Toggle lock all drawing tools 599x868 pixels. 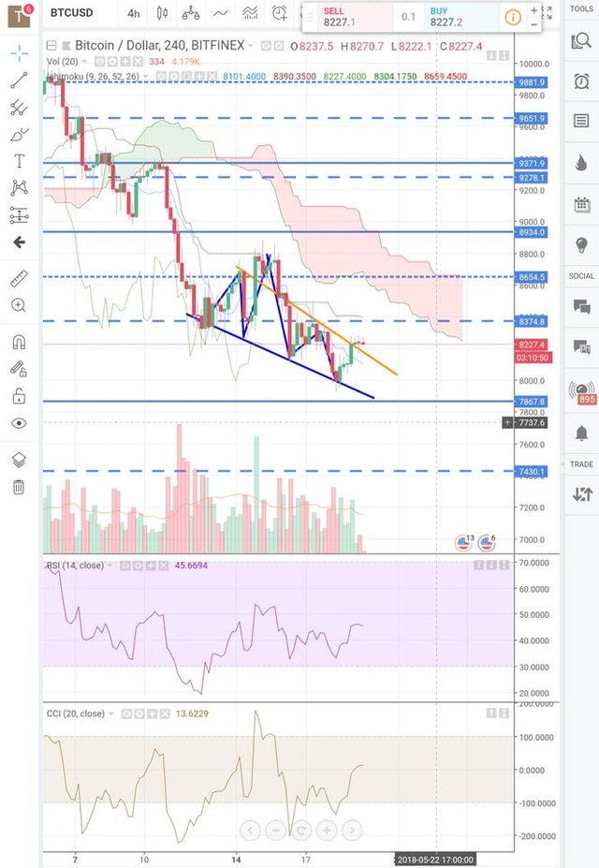click(19, 396)
